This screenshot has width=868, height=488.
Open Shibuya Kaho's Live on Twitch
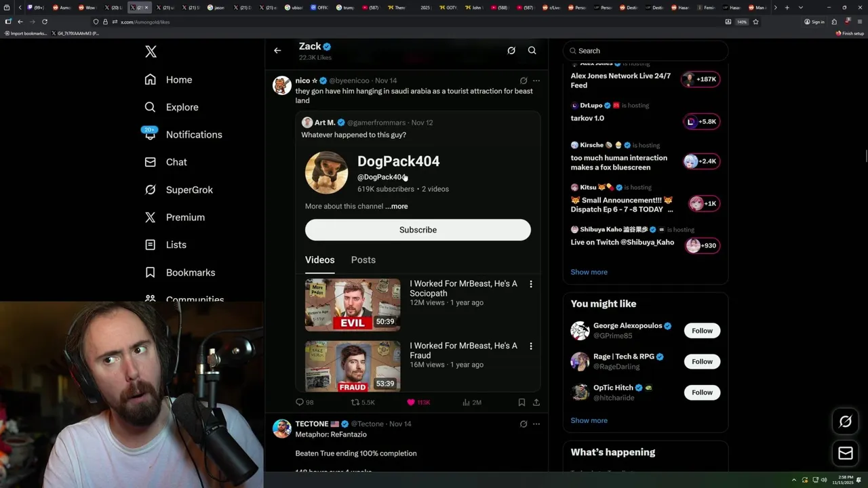point(646,239)
